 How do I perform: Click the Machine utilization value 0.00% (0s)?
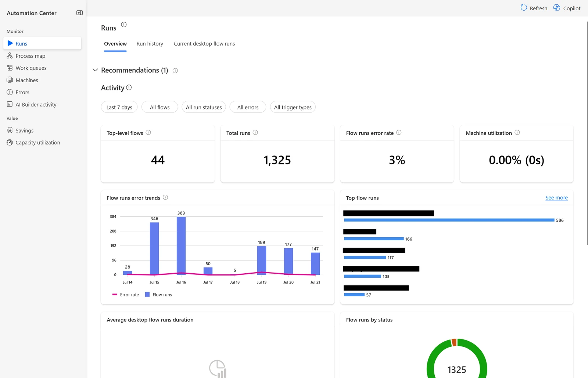click(516, 160)
